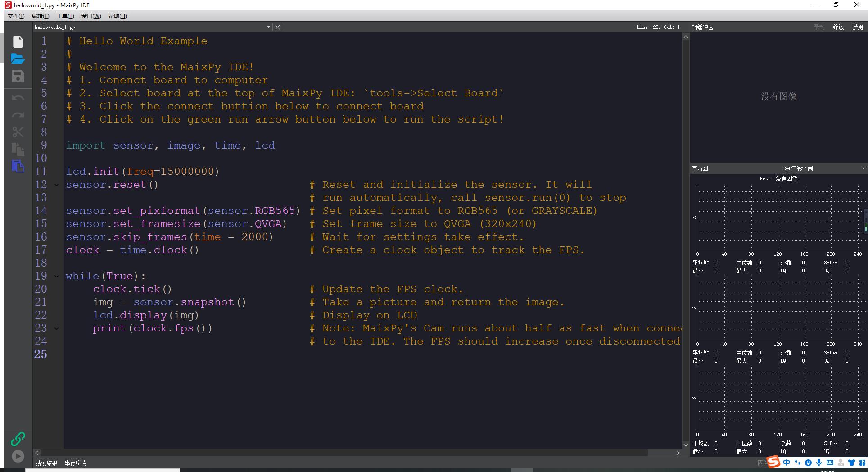Click the 'import' keyword on line 9
The image size is (868, 472).
pos(86,145)
